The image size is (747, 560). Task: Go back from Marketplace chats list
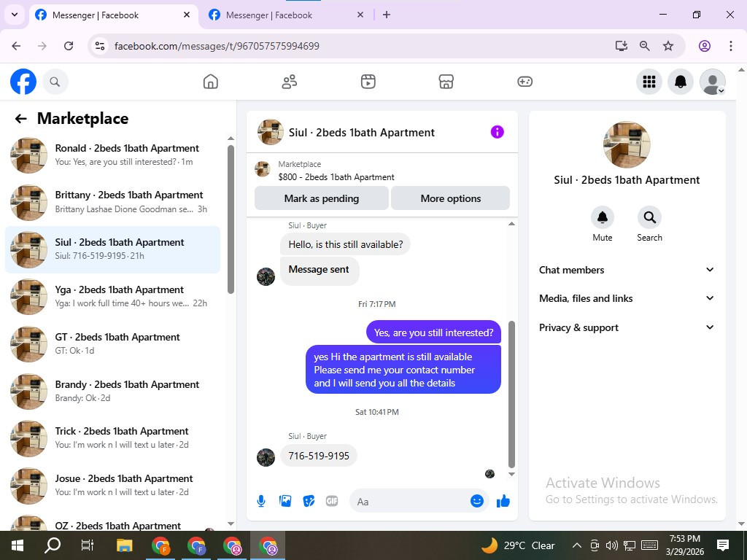pos(20,119)
